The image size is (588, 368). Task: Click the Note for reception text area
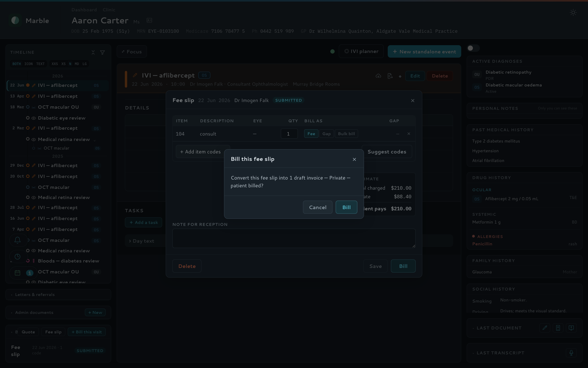(294, 238)
